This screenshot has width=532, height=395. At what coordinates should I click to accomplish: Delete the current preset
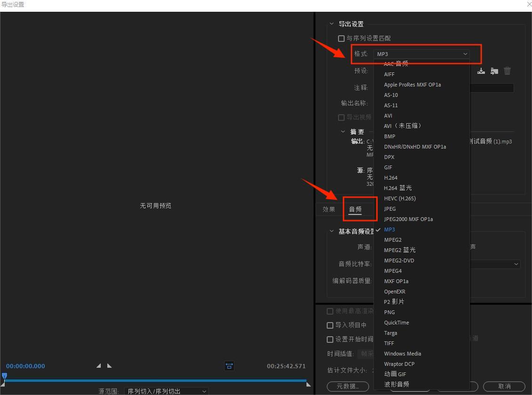(x=507, y=71)
